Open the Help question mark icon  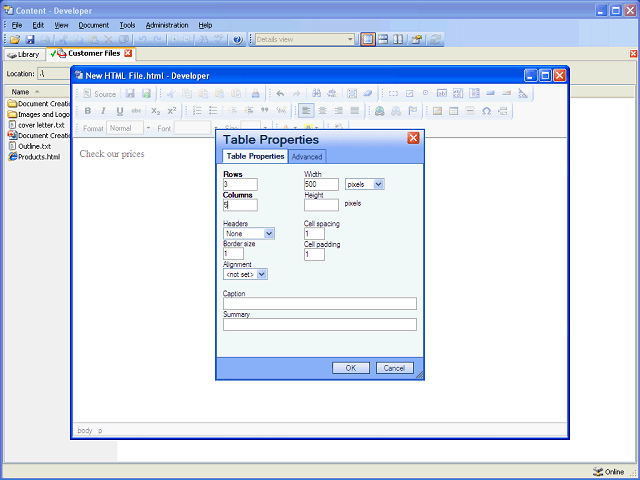(238, 40)
